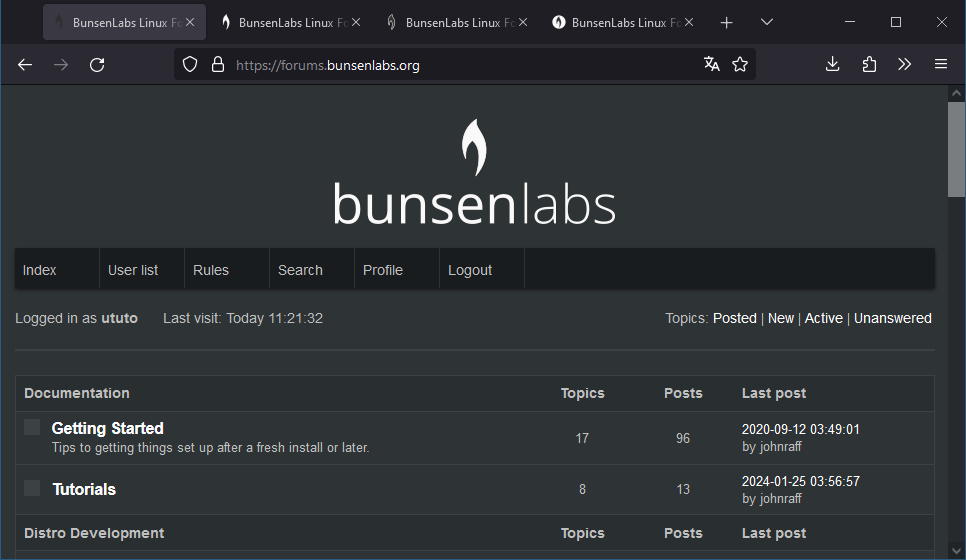Screen dimensions: 966x560
Task: Click the Getting Started forum status icon
Action: (32, 427)
